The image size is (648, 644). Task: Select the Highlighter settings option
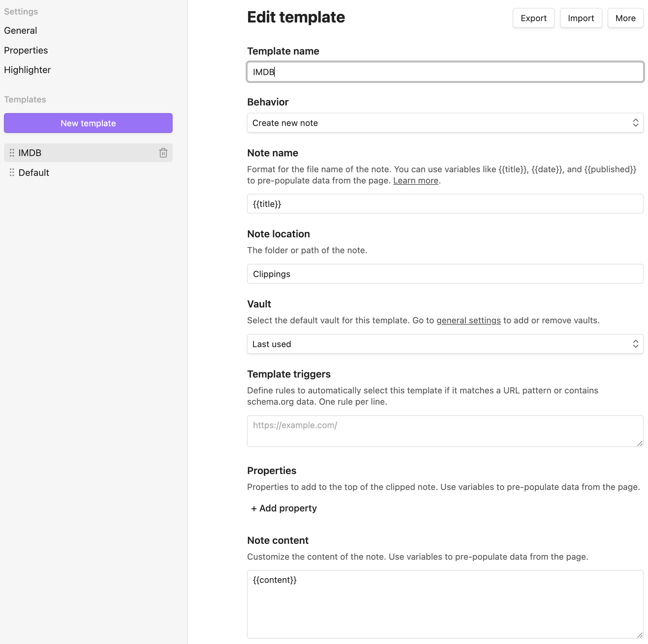tap(28, 69)
